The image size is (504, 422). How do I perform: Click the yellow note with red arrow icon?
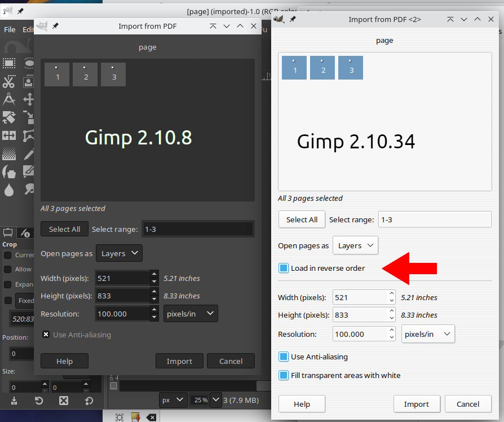(x=136, y=417)
